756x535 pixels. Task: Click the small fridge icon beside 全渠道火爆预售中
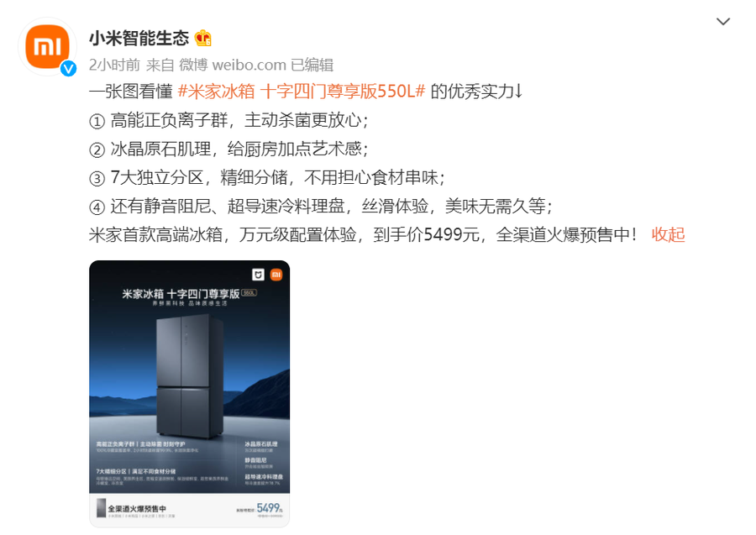point(102,508)
